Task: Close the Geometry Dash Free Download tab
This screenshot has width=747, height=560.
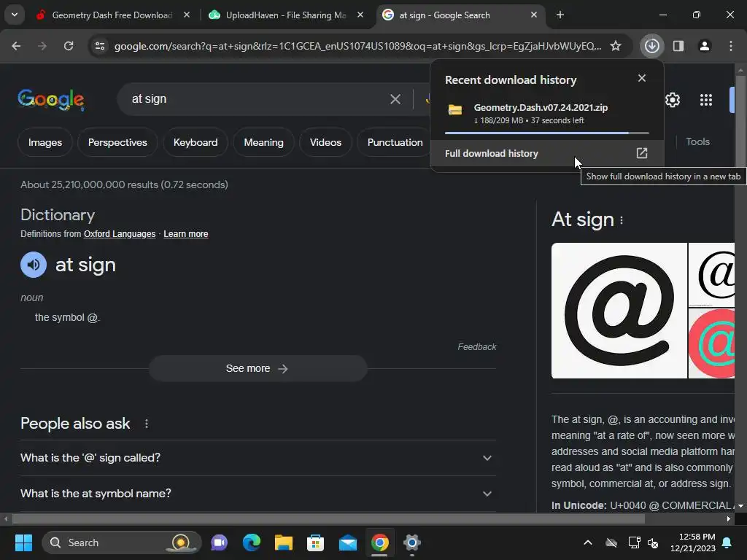Action: (x=187, y=15)
